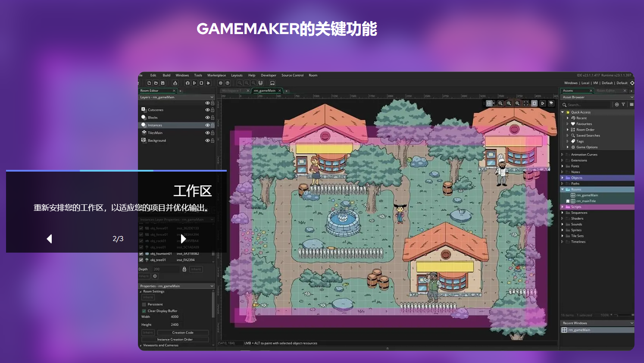Viewport: 644px width, 363px height.
Task: Expand the Objects folder in Asset Browser
Action: pyautogui.click(x=563, y=178)
